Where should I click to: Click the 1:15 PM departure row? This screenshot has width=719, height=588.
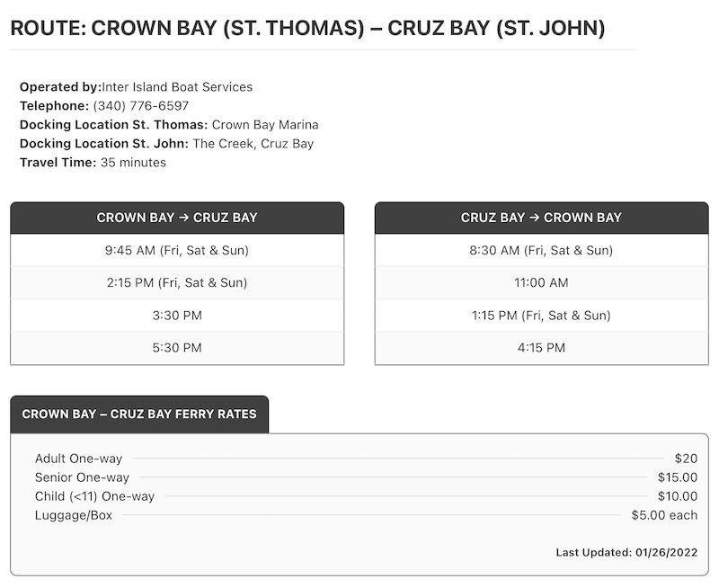tap(541, 316)
